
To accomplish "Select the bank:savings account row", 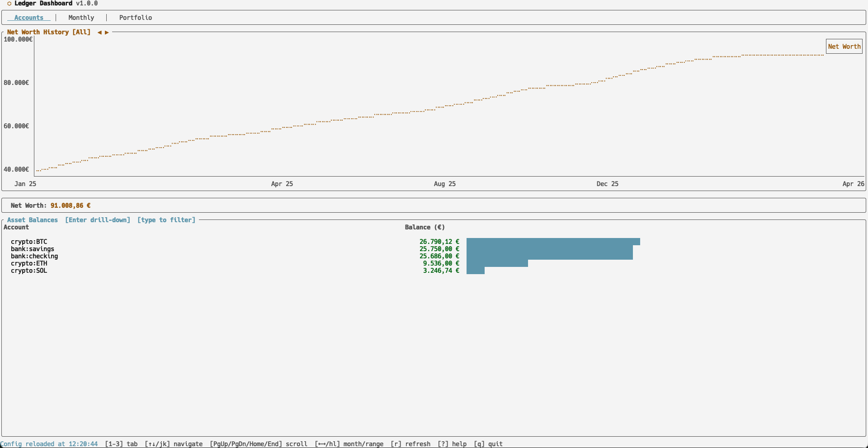I will point(33,249).
